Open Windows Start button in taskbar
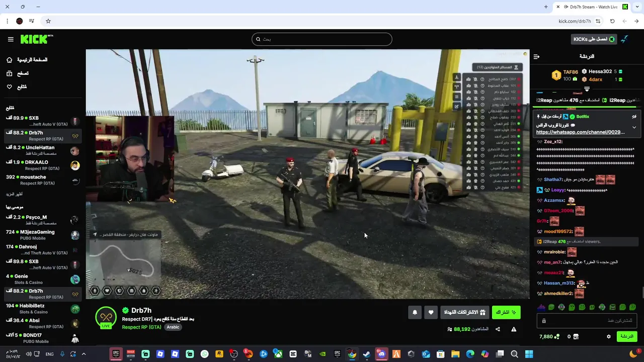 529,354
